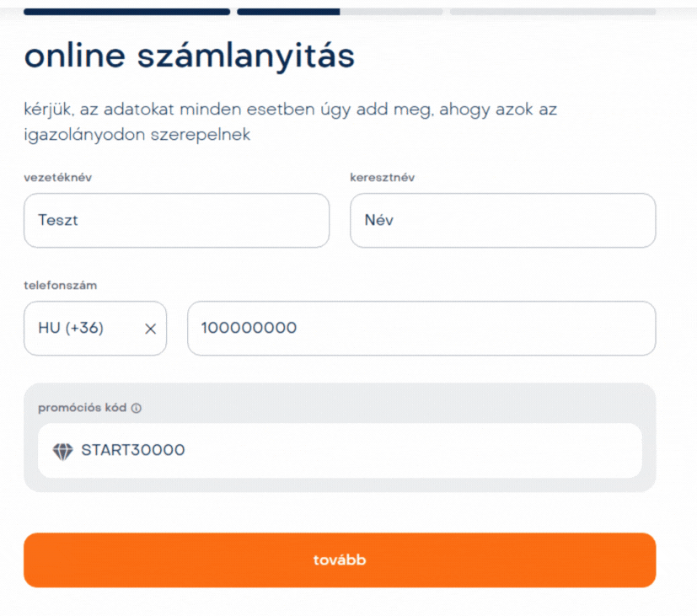Click the vezetéknév field label
The width and height of the screenshot is (697, 616).
pos(57,177)
